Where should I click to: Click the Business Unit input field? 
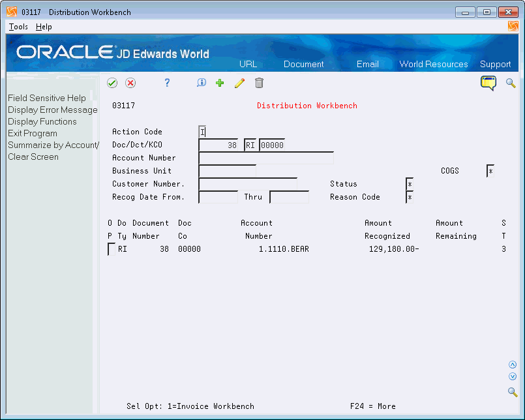pyautogui.click(x=228, y=171)
